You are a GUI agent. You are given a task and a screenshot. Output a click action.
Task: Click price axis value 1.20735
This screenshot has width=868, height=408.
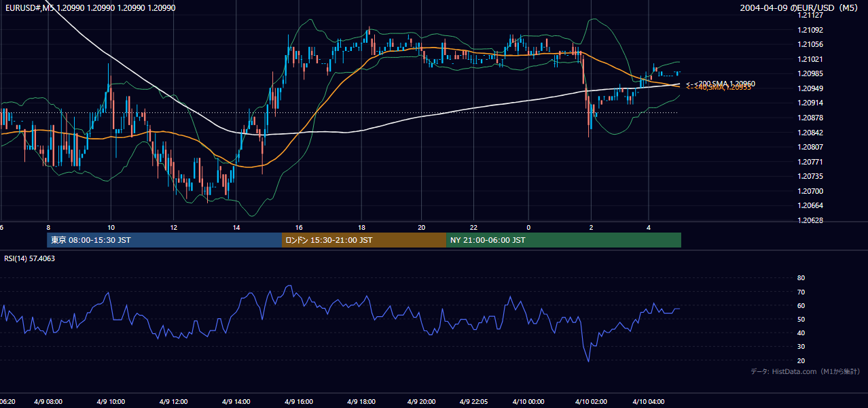810,176
